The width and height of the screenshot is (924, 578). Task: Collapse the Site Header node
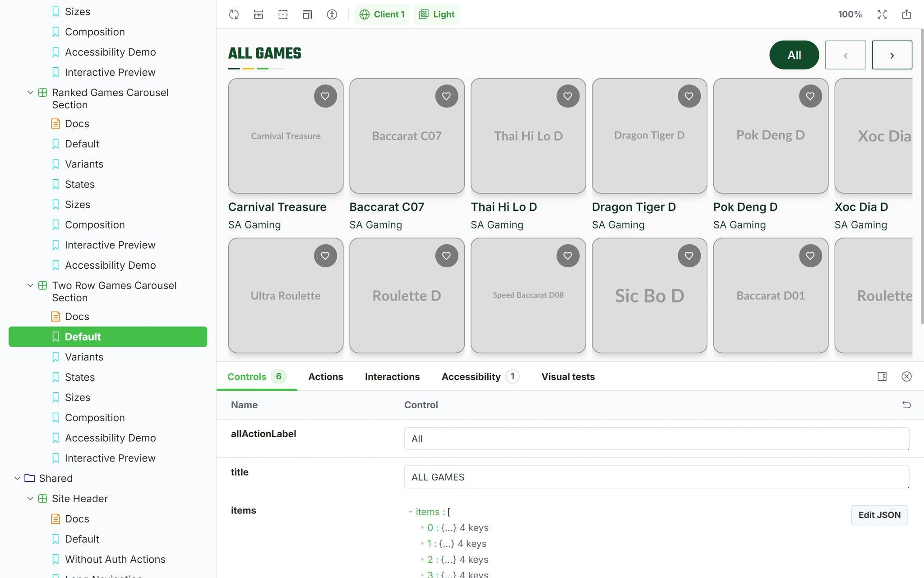(x=30, y=499)
